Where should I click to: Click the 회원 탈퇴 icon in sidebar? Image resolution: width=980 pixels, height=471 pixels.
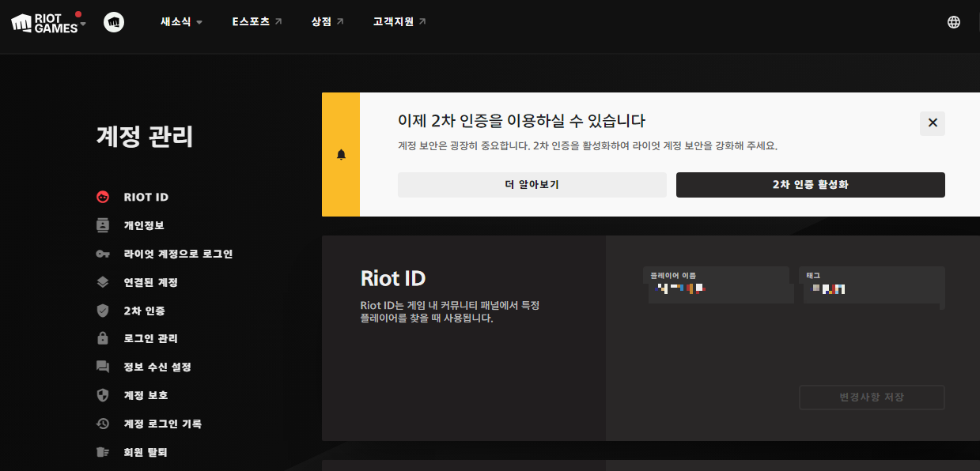click(103, 452)
